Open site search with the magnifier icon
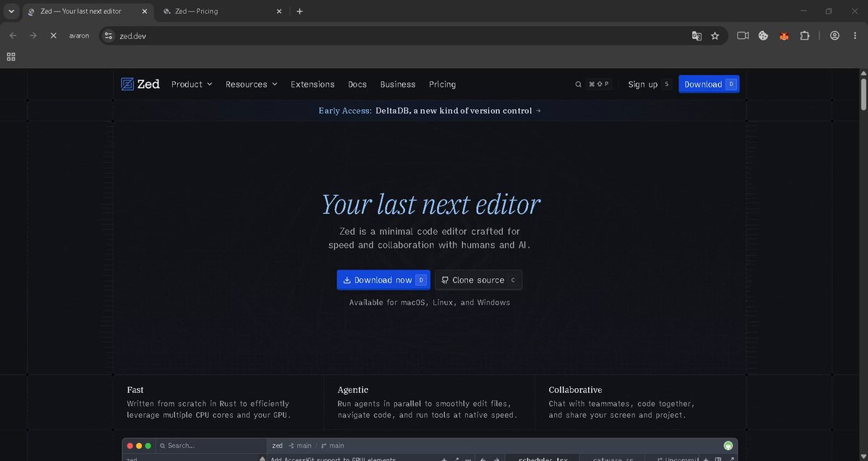This screenshot has width=868, height=461. (579, 85)
